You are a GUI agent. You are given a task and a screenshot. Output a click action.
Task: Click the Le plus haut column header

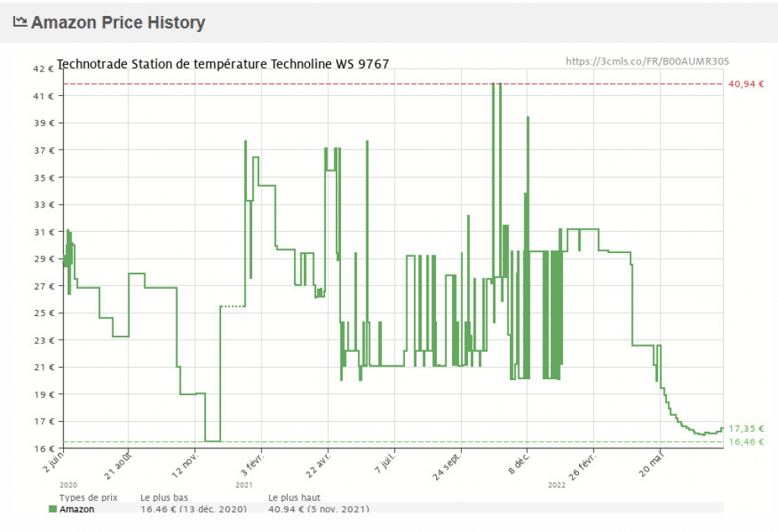coord(294,498)
